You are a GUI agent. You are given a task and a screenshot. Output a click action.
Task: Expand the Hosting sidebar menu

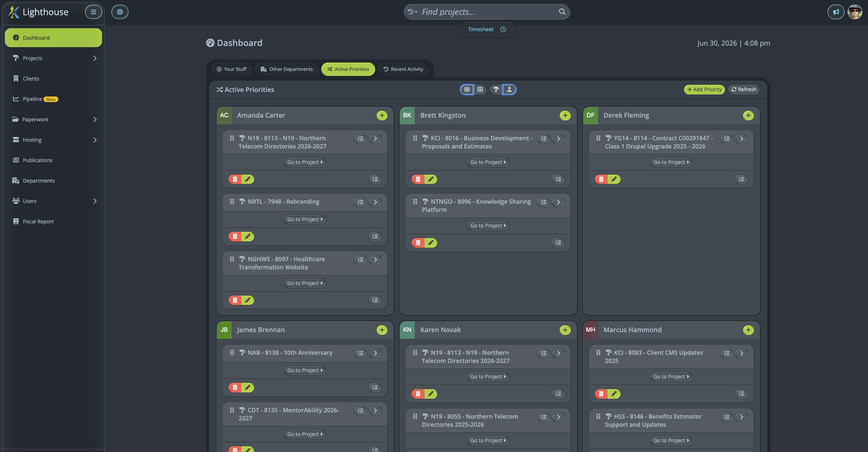coord(53,140)
